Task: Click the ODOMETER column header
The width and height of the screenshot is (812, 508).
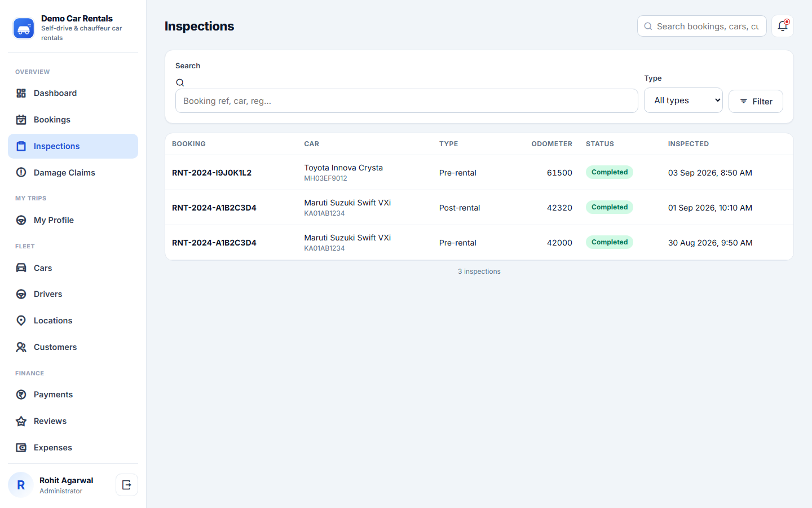Action: point(551,144)
